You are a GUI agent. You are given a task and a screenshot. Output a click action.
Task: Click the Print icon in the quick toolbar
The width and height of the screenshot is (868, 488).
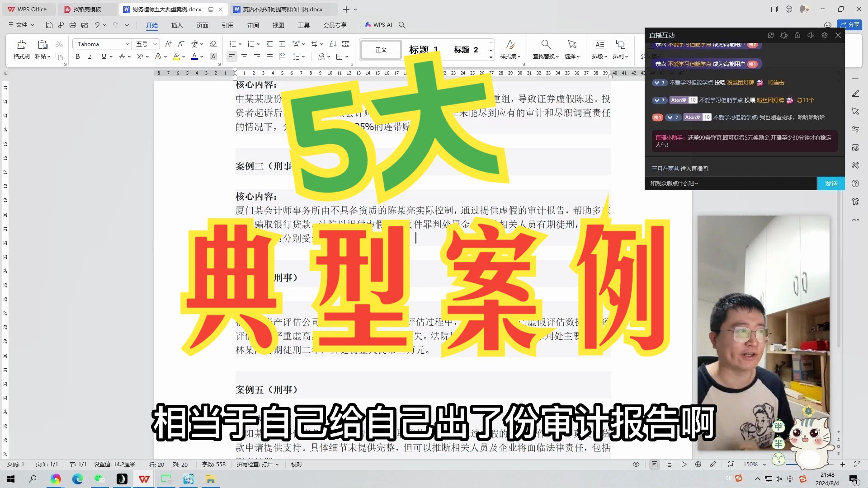[73, 25]
